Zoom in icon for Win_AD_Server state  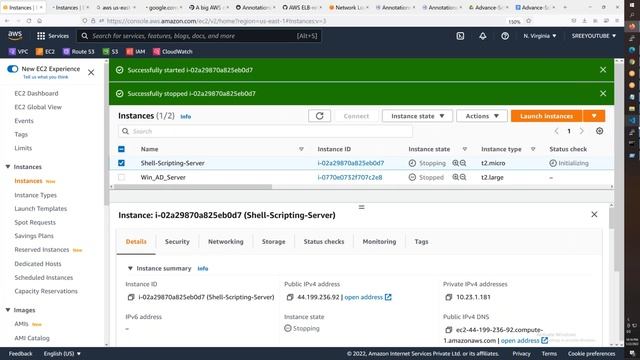[x=456, y=177]
